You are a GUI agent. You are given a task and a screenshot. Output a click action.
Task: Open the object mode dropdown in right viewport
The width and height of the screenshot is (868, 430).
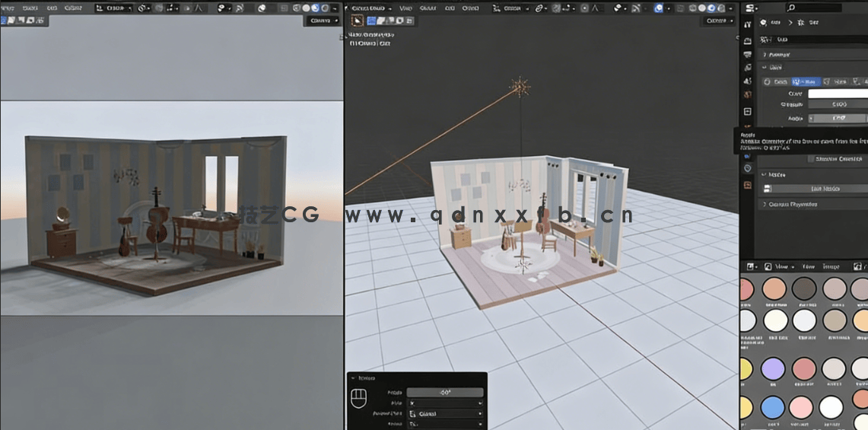click(370, 8)
